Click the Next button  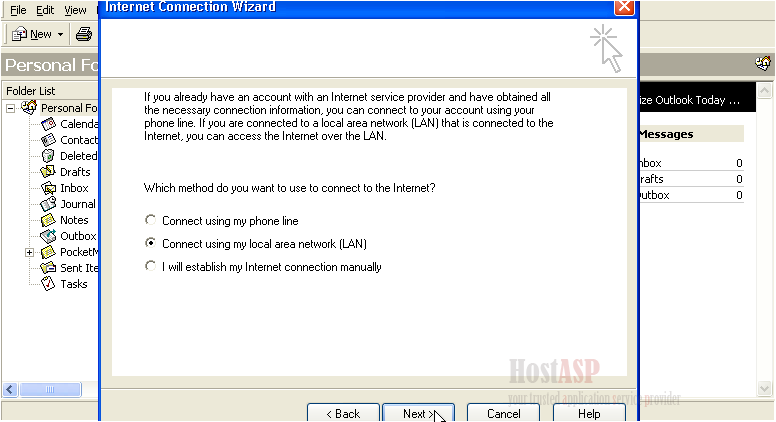pyautogui.click(x=418, y=413)
